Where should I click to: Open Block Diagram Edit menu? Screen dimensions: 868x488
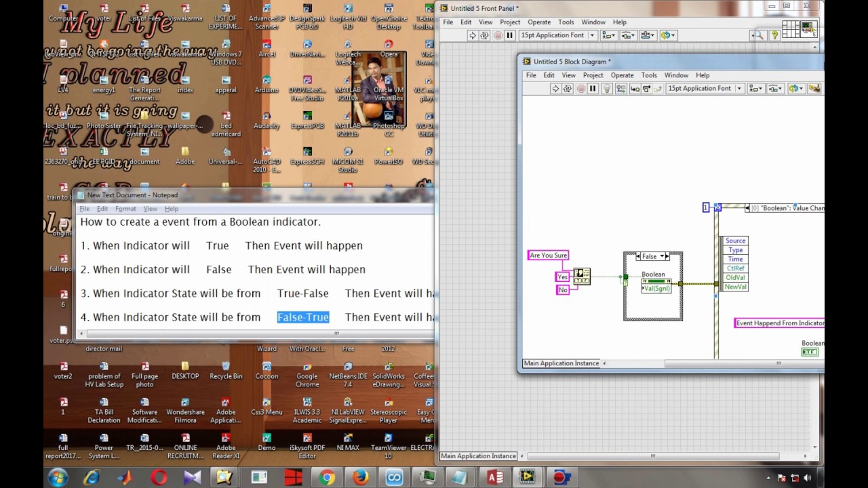tap(549, 75)
